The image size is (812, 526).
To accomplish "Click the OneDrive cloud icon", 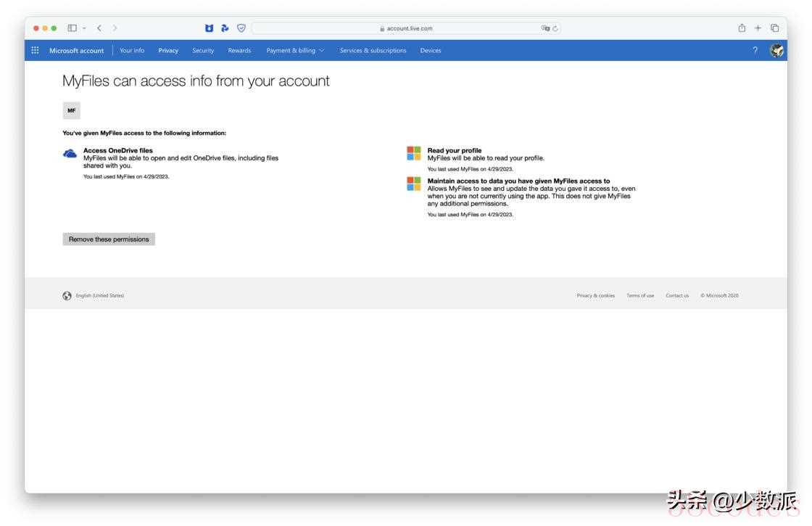I will 70,153.
